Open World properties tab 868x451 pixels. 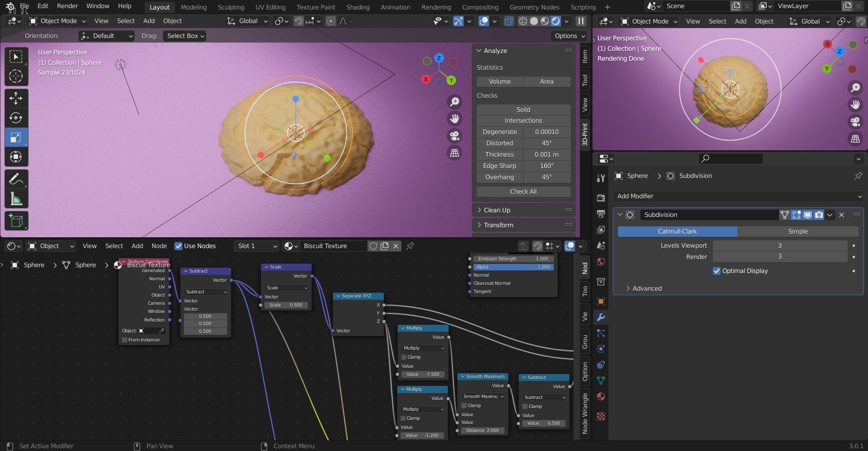[x=601, y=261]
